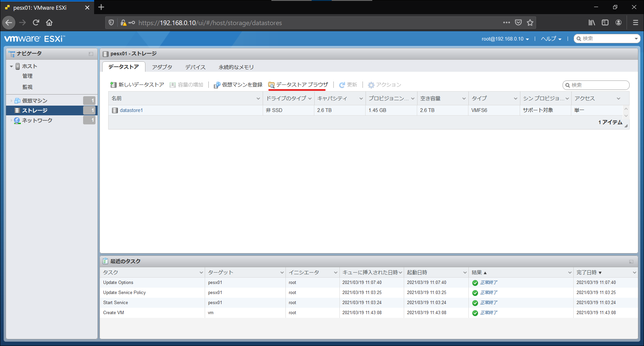Screen dimensions: 644x346
Task: Click in the top 検索 search field
Action: [x=606, y=39]
